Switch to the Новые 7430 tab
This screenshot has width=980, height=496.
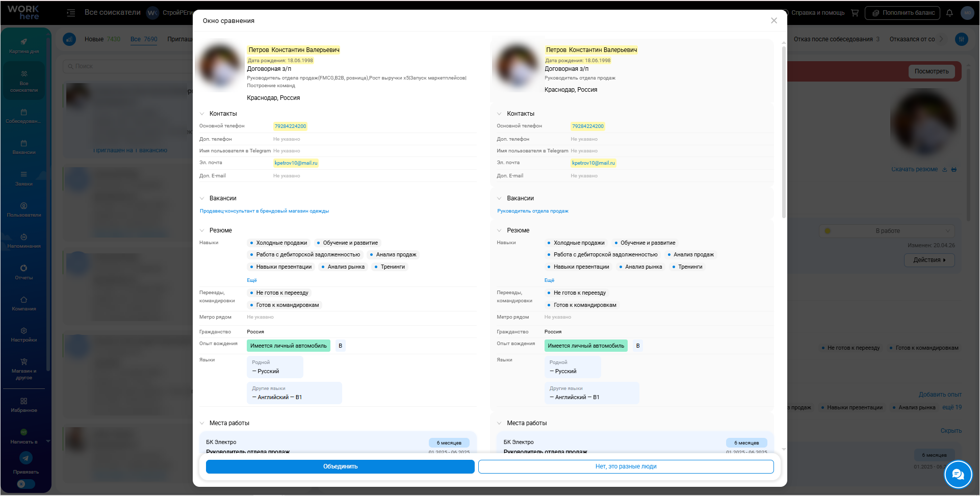[102, 39]
